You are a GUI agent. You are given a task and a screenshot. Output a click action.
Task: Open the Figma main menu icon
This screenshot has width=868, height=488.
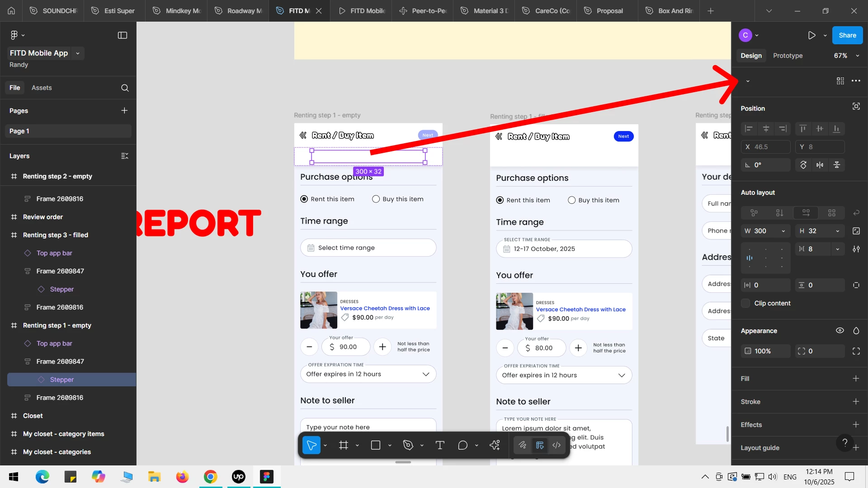[x=14, y=35]
